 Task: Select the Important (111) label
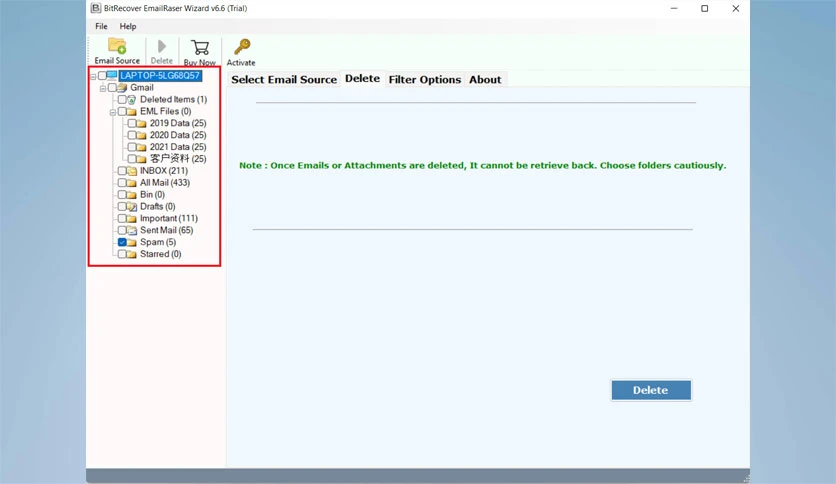pyautogui.click(x=168, y=218)
